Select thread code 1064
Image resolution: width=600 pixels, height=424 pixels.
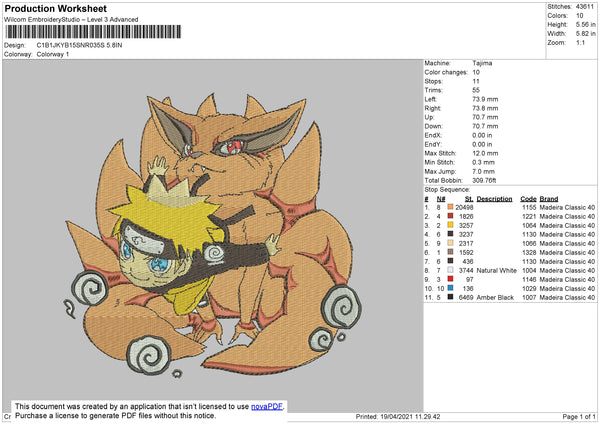(x=529, y=225)
